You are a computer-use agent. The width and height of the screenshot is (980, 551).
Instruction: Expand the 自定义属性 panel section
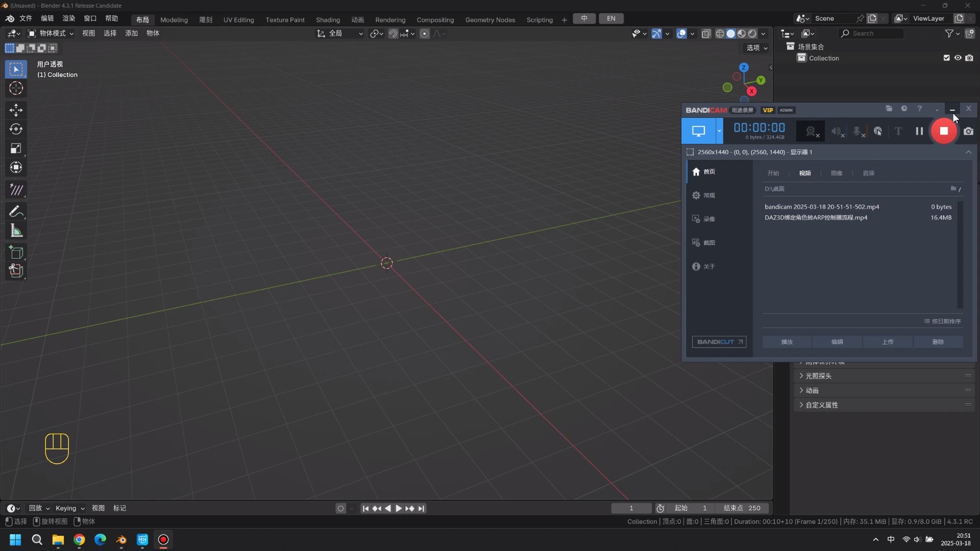point(822,405)
